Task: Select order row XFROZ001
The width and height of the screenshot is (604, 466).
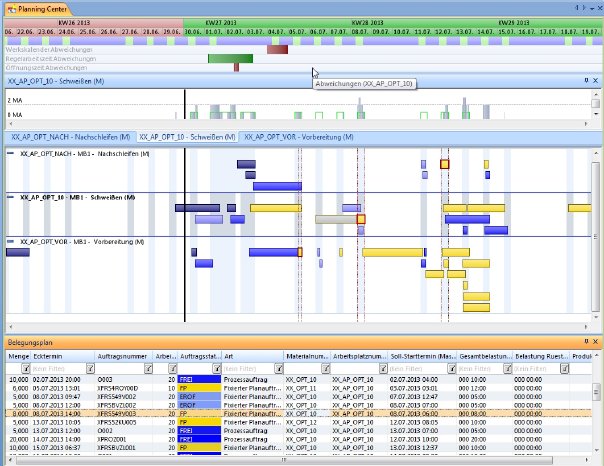Action: click(299, 439)
